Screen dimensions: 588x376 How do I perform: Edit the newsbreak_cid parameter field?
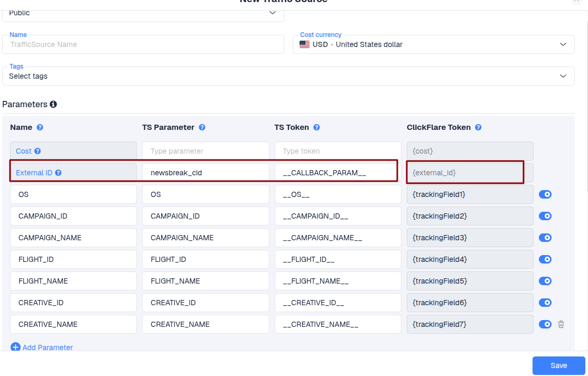[206, 173]
